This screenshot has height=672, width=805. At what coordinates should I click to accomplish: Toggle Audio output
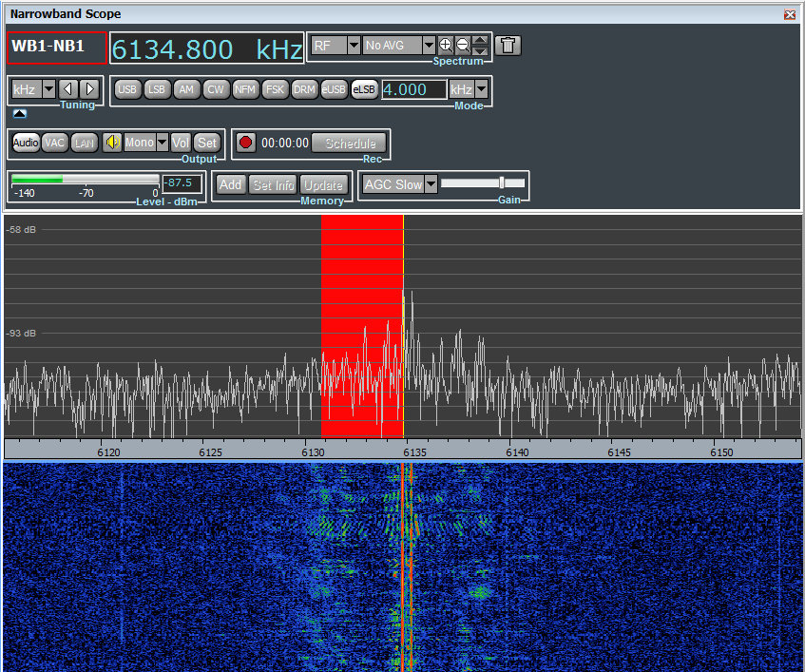point(26,143)
